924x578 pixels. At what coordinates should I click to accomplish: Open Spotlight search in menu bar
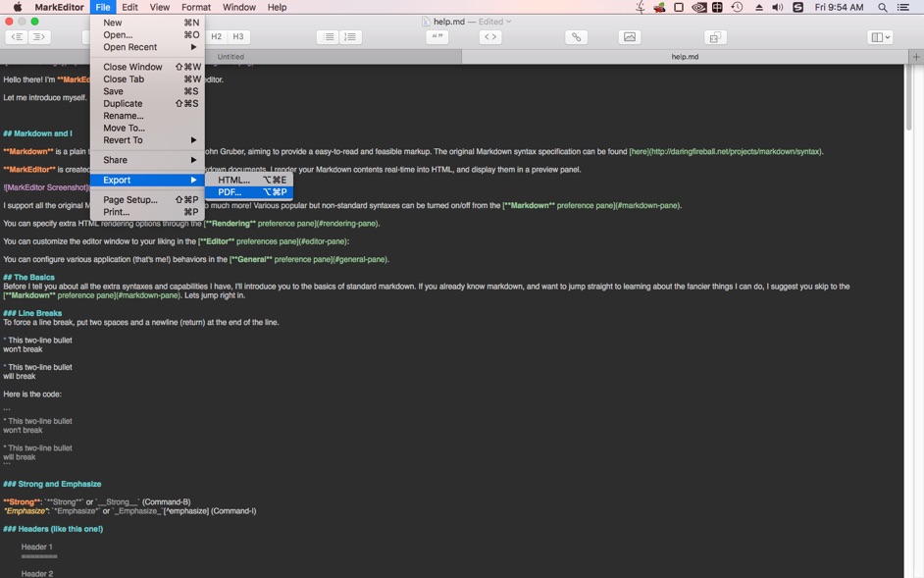(882, 7)
